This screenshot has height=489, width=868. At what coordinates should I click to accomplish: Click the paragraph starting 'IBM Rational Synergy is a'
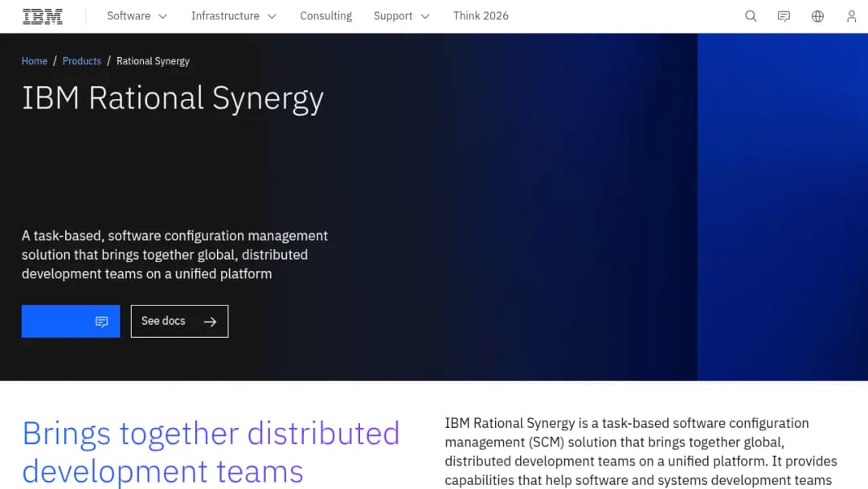coord(641,451)
